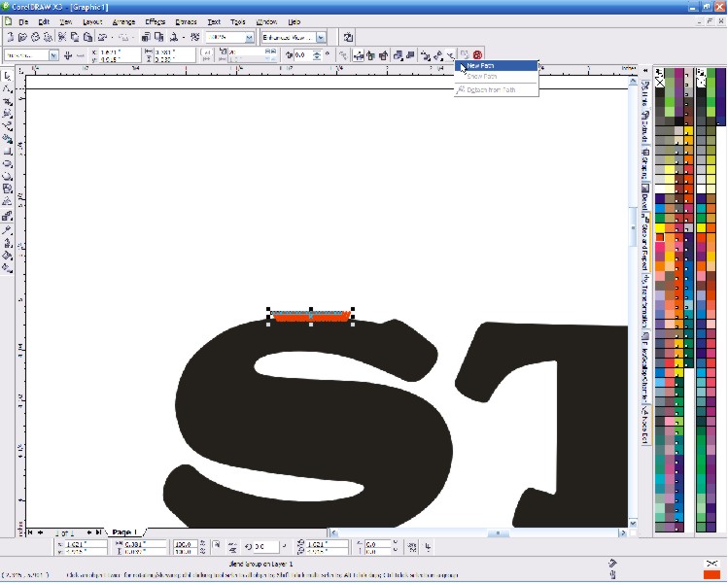Select the Eyedropper tool
The height and width of the screenshot is (583, 728).
tap(7, 229)
